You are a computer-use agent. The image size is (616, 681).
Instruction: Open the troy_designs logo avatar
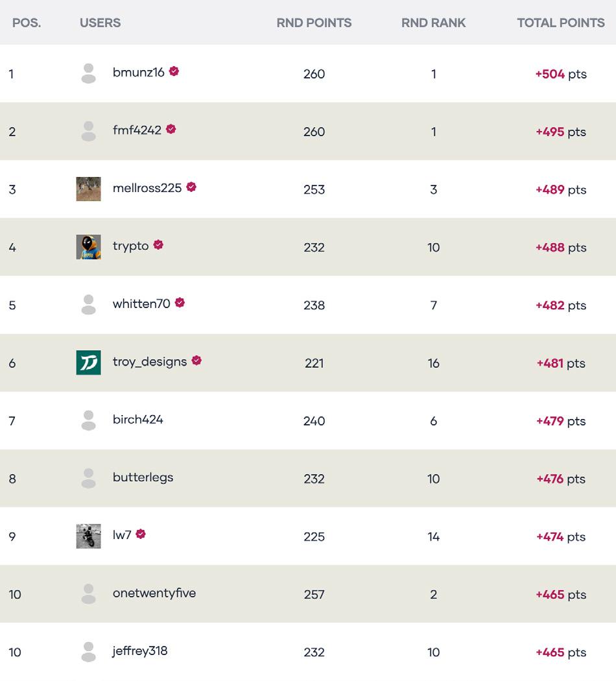click(x=89, y=363)
